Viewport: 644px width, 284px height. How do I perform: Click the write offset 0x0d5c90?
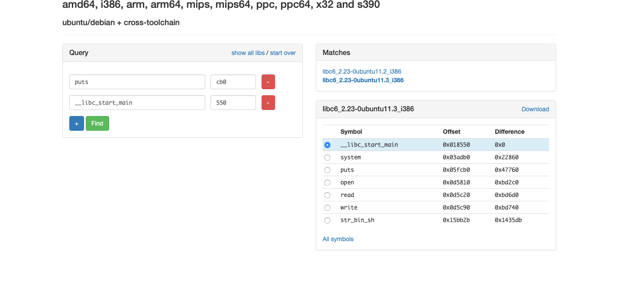[456, 208]
